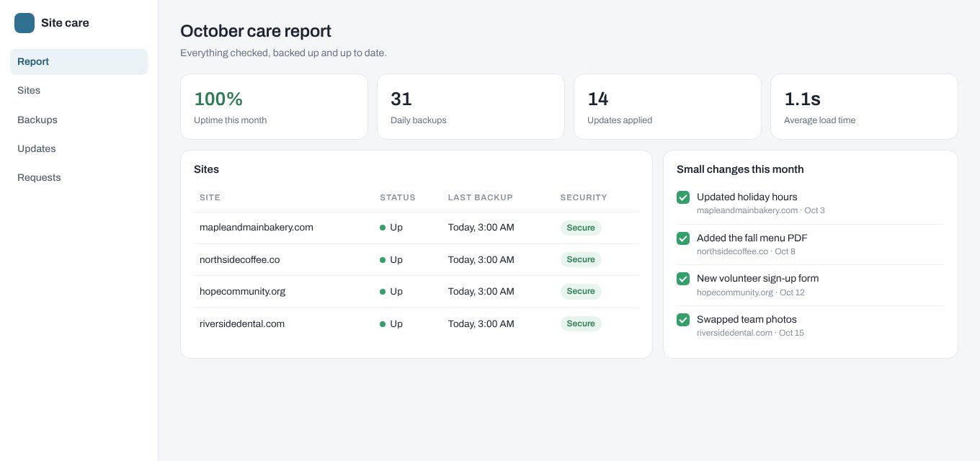The height and width of the screenshot is (461, 980).
Task: Click the October care report heading
Action: (256, 31)
